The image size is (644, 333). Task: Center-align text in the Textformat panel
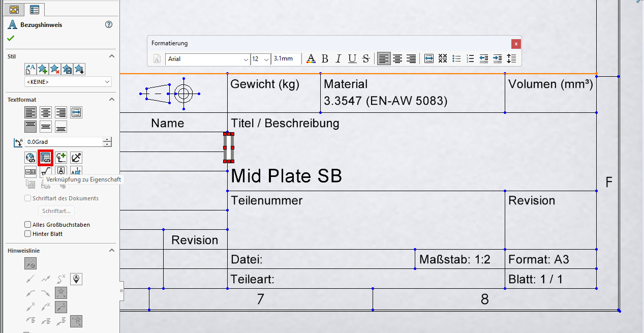(46, 112)
